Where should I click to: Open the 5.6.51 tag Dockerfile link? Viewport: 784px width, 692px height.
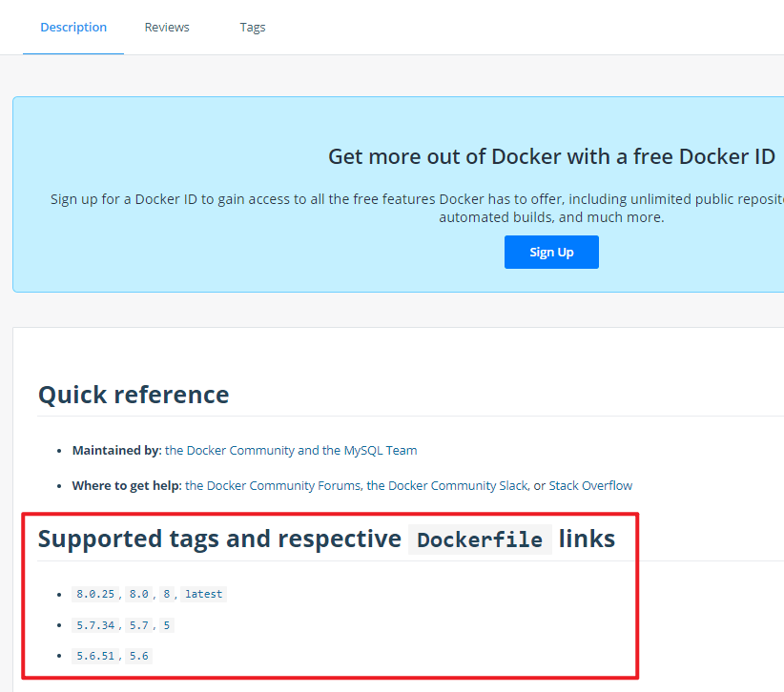pos(95,656)
